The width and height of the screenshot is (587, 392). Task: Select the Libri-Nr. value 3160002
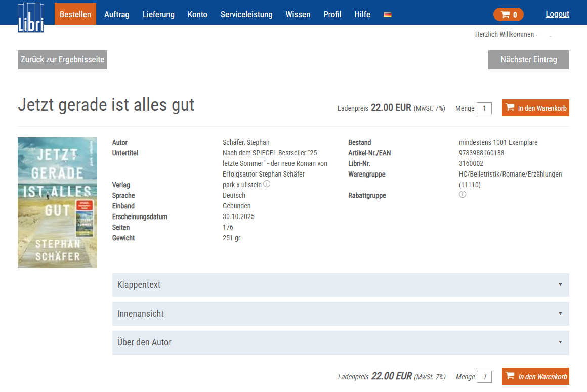[x=471, y=163]
